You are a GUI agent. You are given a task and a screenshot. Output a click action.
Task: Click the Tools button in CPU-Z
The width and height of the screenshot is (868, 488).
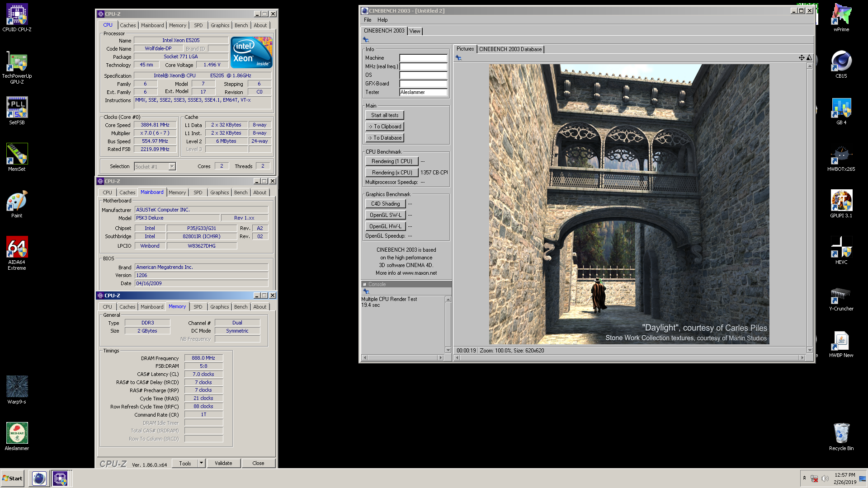tap(185, 463)
